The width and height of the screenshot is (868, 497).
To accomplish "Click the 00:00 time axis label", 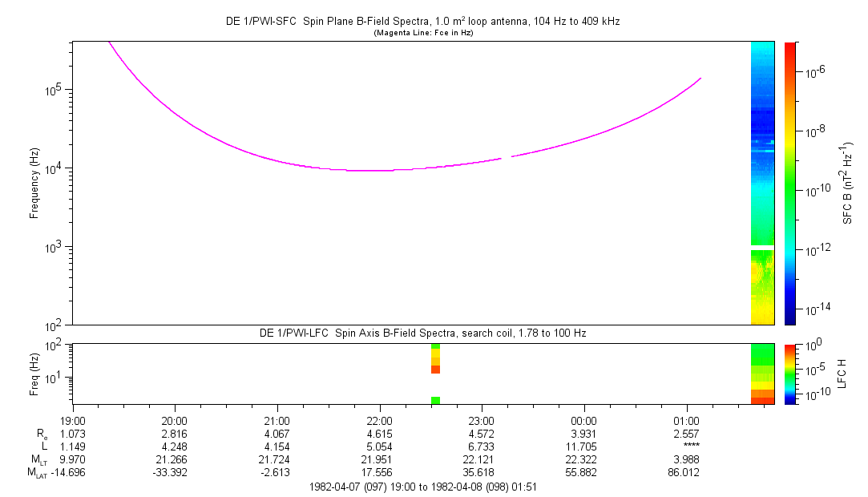I will click(x=584, y=421).
